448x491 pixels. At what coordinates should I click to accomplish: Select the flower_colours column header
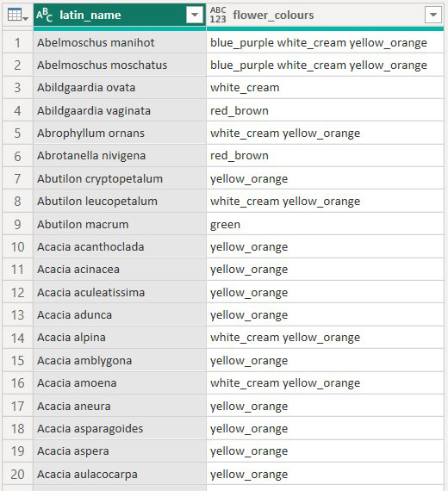[x=325, y=15]
